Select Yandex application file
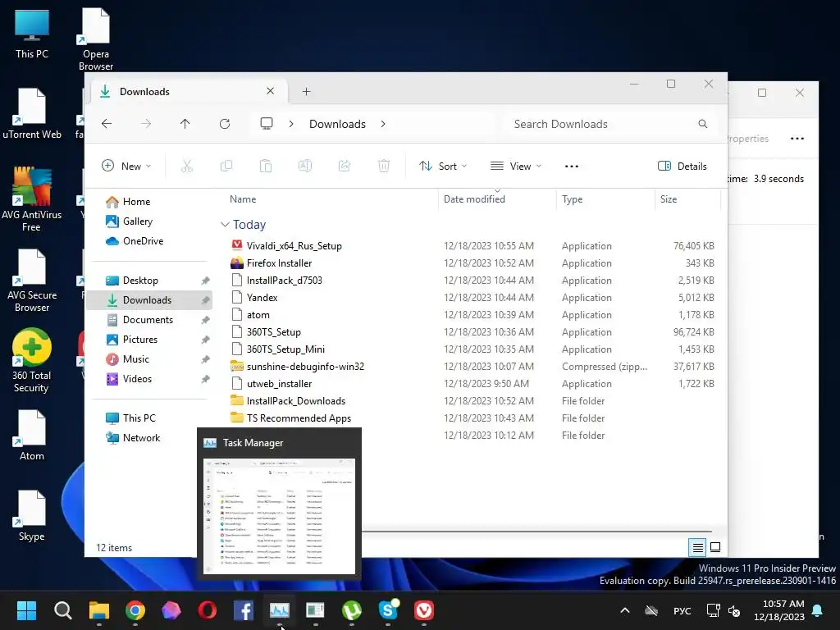This screenshot has height=630, width=840. [x=262, y=297]
